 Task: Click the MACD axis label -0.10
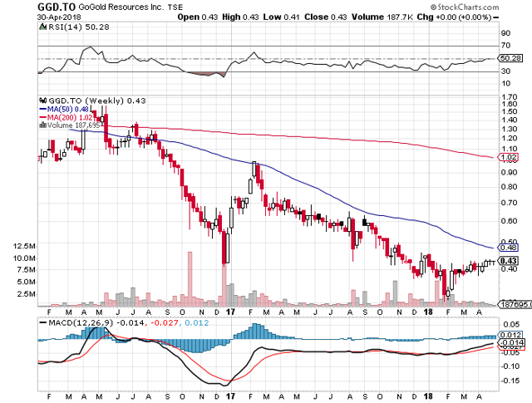[510, 366]
